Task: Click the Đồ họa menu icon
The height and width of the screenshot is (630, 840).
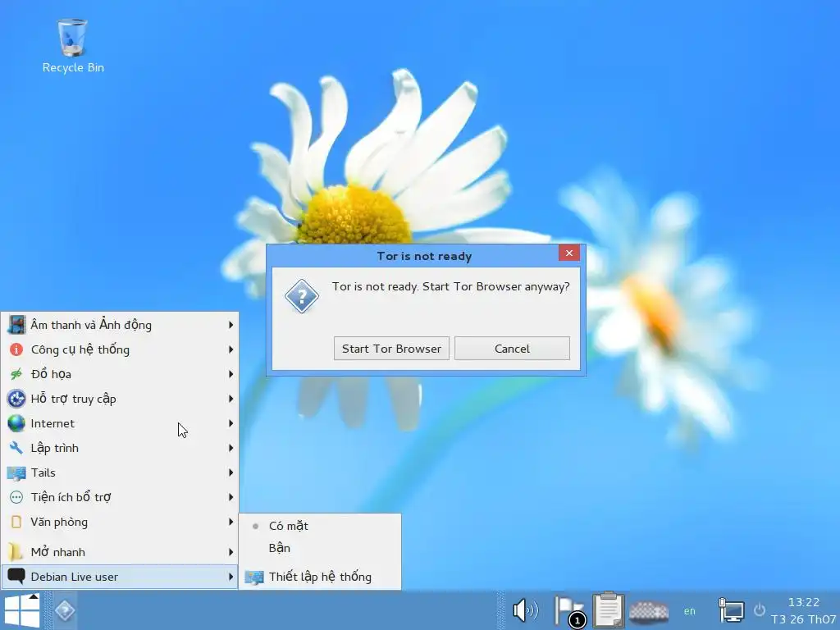Action: pyautogui.click(x=16, y=374)
